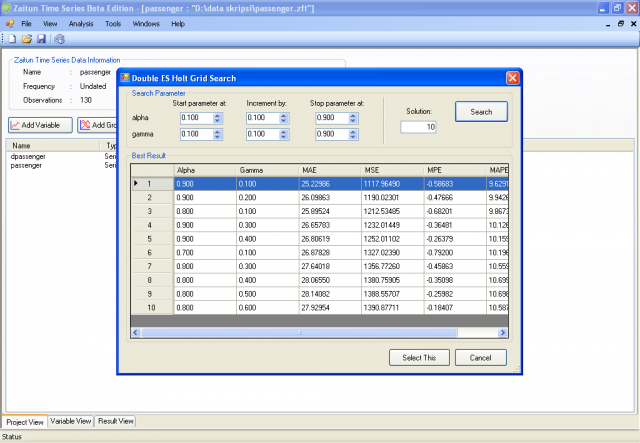
Task: Click the globe icon in toolbar
Action: [59, 39]
